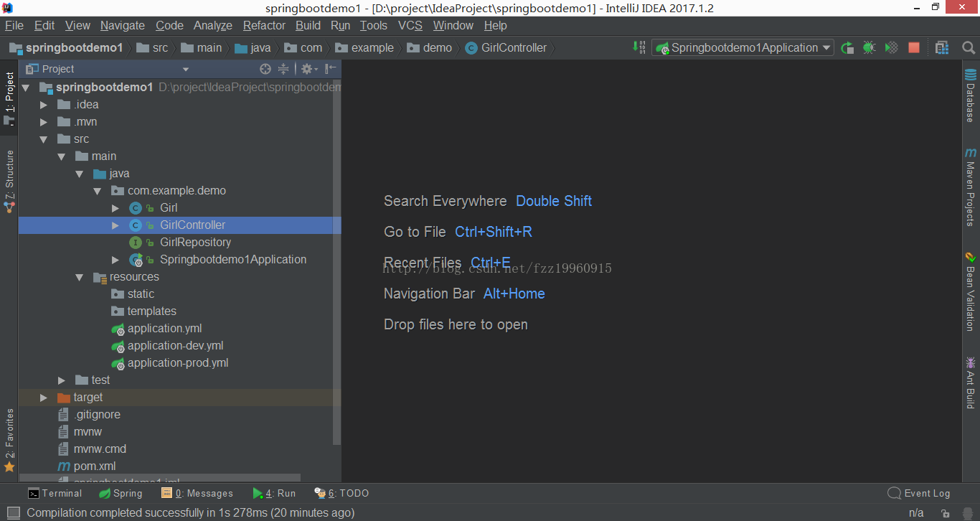Toggle the 0: Messages tool window
Image resolution: width=980 pixels, height=521 pixels.
click(197, 493)
